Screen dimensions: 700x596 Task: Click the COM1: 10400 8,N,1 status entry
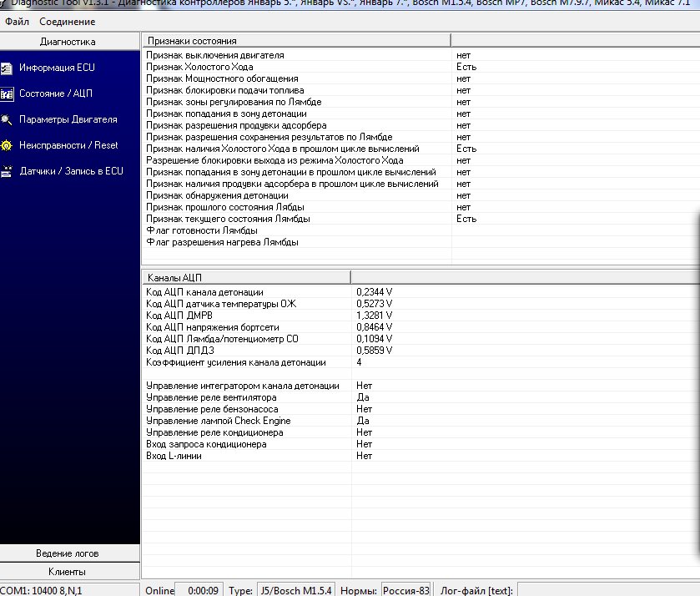click(x=41, y=590)
